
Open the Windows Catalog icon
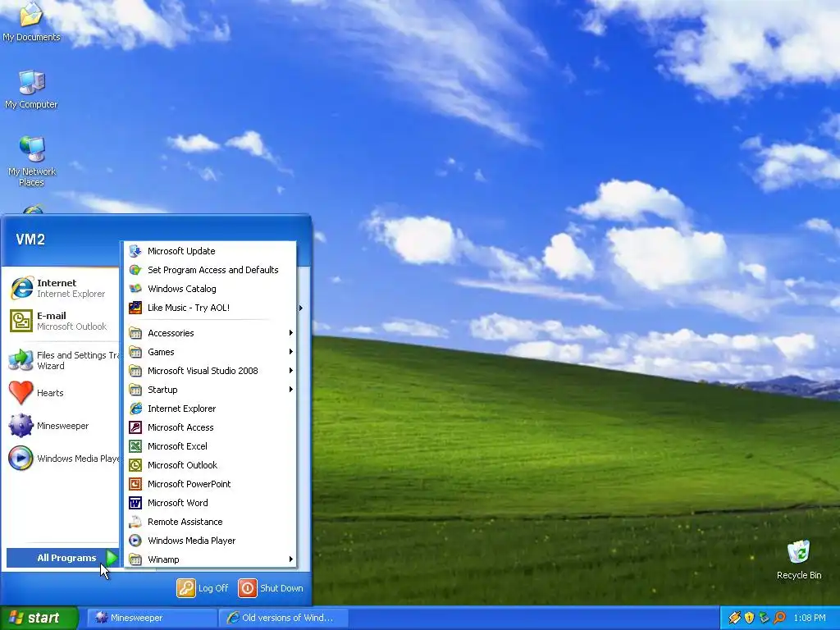tap(135, 288)
